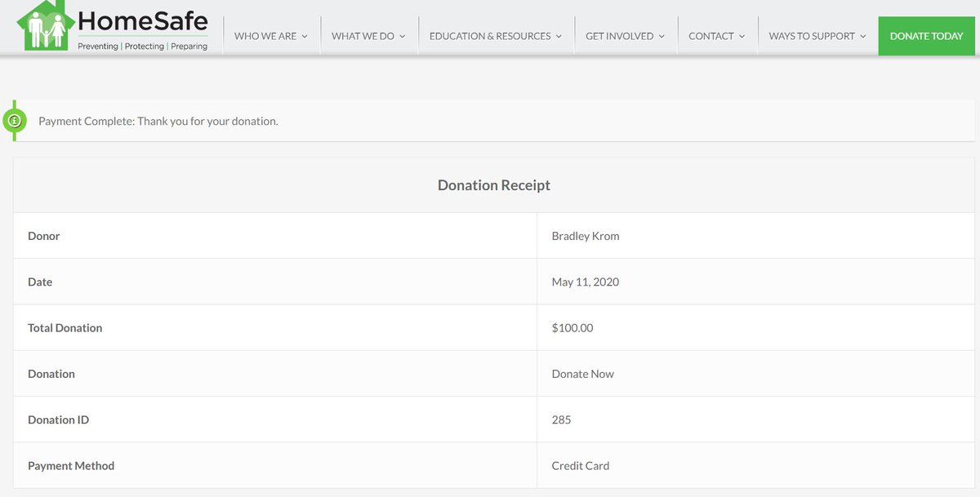Click the Donation Receipt heading

494,185
